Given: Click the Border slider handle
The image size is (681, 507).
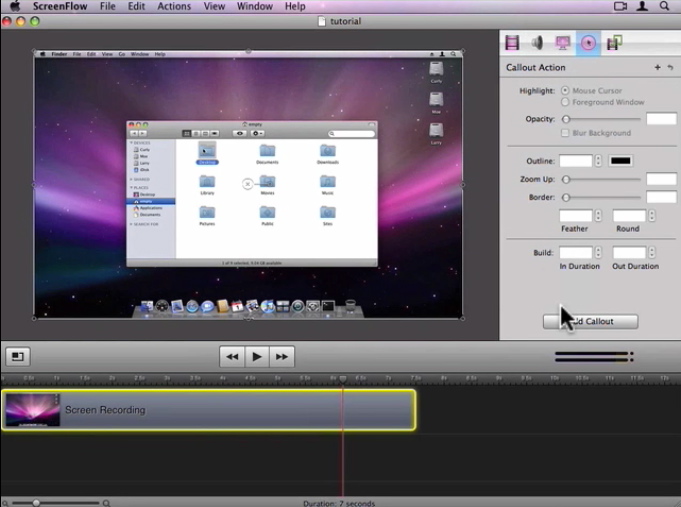Looking at the screenshot, I should click(566, 197).
